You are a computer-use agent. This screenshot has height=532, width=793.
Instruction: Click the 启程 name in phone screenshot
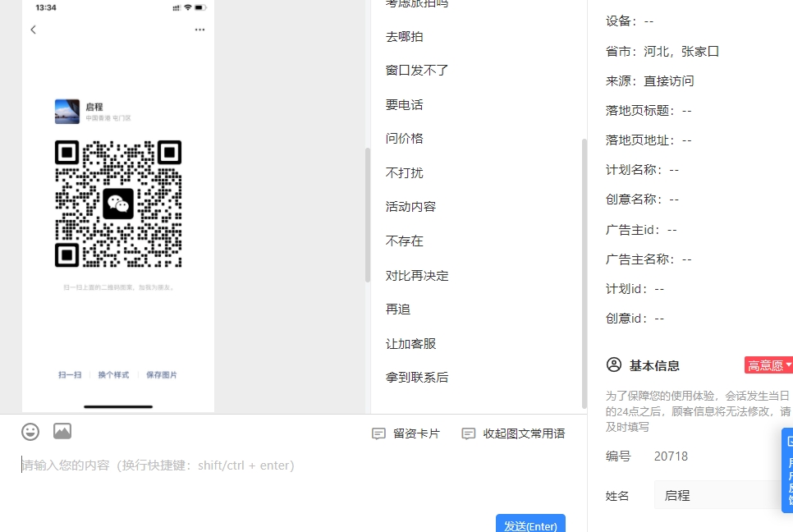(94, 107)
